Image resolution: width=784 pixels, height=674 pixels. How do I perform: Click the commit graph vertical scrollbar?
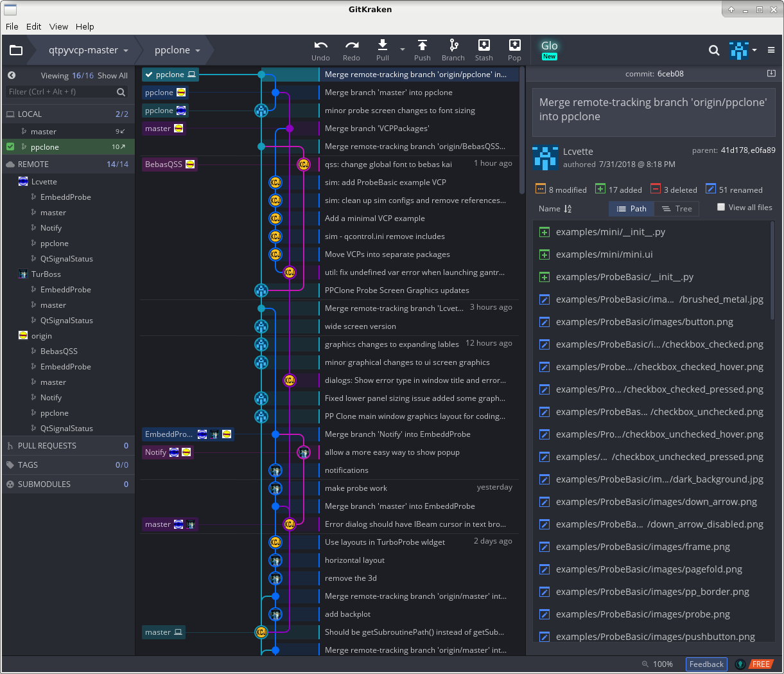pyautogui.click(x=521, y=129)
